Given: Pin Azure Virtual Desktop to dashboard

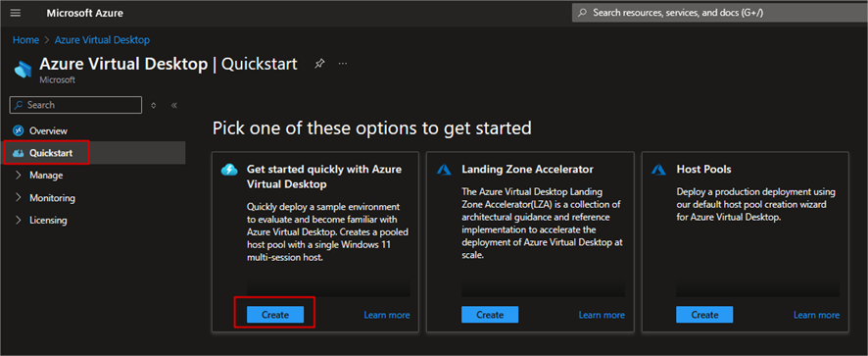Looking at the screenshot, I should coord(319,64).
